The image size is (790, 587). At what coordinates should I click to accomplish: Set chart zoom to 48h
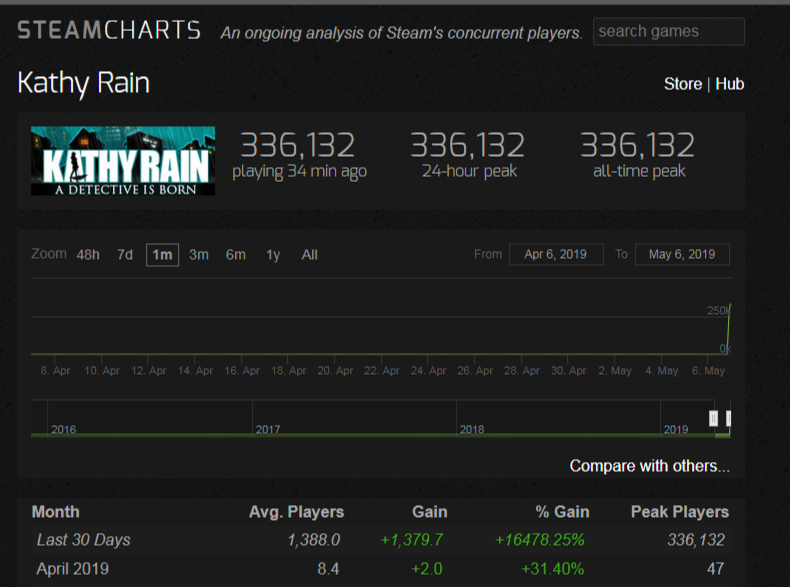[88, 255]
